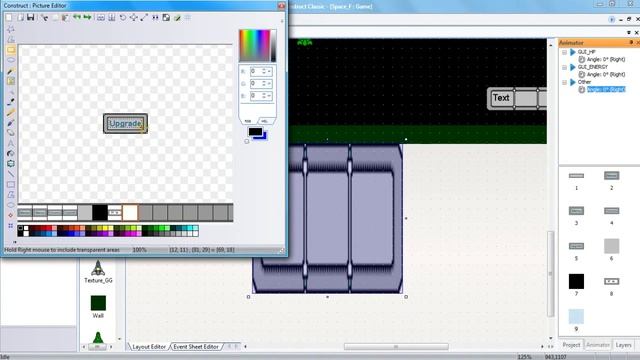The image size is (640, 360).
Task: Select the yellow pencil tool
Action: [11, 112]
